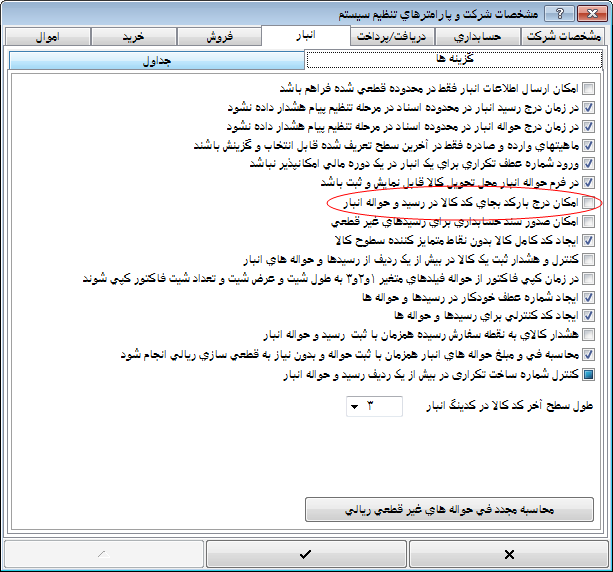The image size is (613, 572).
Task: Open the 'طول سطح آخر کد کالا' dropdown arrow
Action: click(355, 406)
